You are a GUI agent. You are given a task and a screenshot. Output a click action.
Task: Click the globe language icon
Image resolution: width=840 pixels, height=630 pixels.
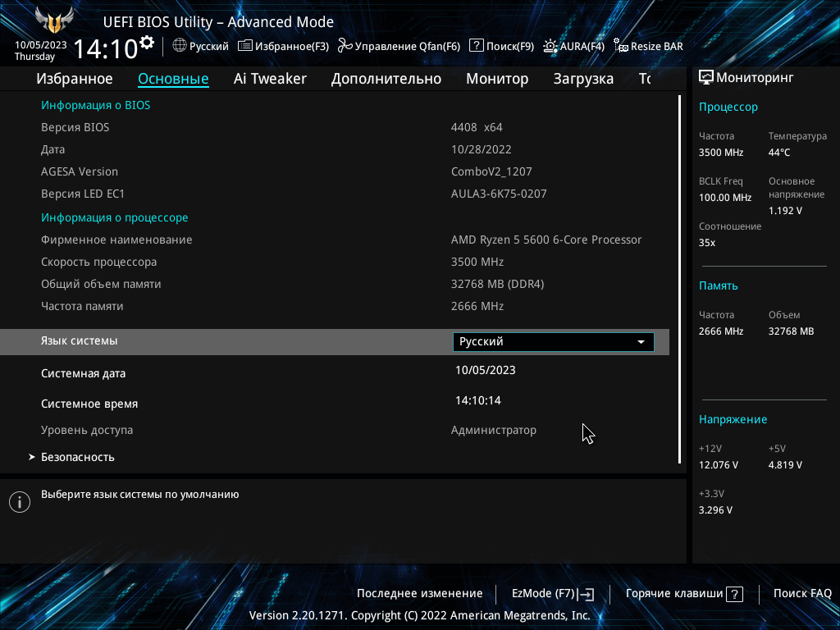180,46
